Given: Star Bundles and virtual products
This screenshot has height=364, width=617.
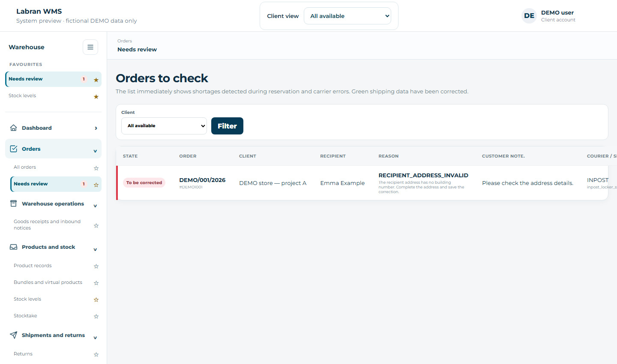Looking at the screenshot, I should click(x=96, y=283).
